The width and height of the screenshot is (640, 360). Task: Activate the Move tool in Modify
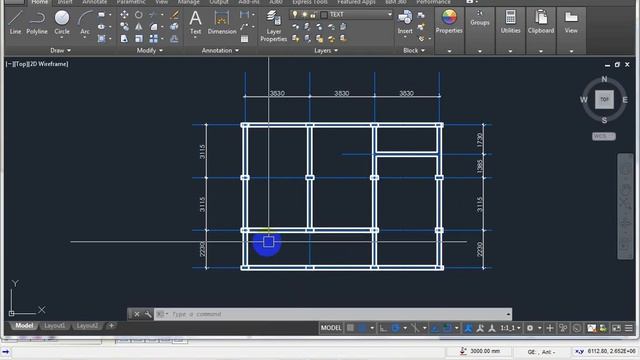pyautogui.click(x=124, y=15)
